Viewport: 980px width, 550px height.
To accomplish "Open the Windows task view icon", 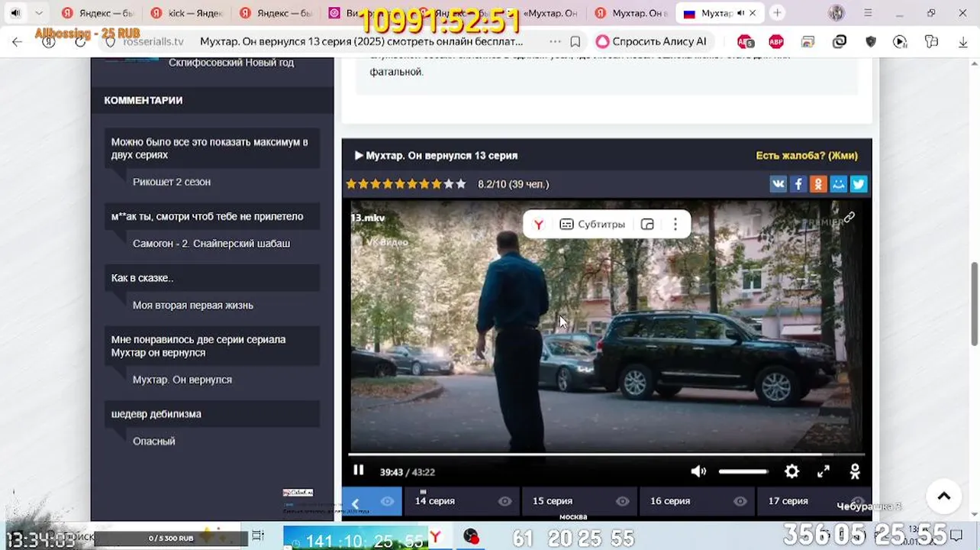I will click(x=258, y=535).
